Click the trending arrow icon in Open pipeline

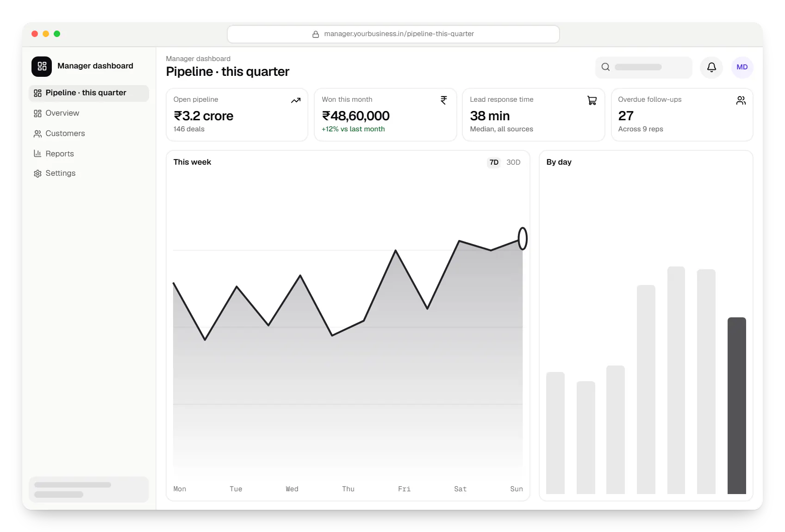point(296,100)
